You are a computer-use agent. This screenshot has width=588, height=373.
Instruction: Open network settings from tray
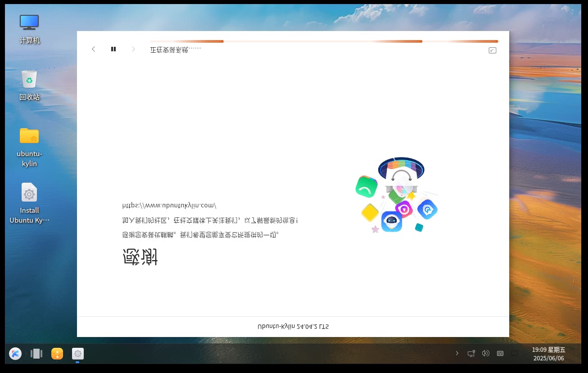471,353
